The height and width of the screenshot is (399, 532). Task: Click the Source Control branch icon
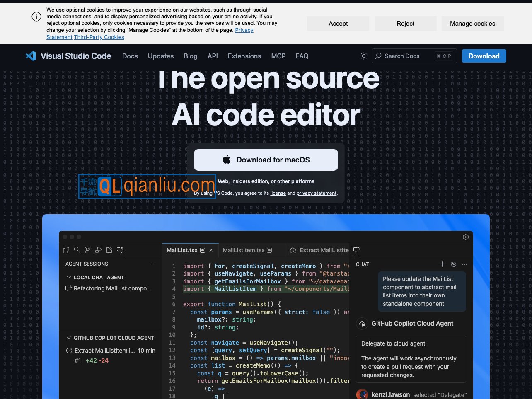point(88,250)
